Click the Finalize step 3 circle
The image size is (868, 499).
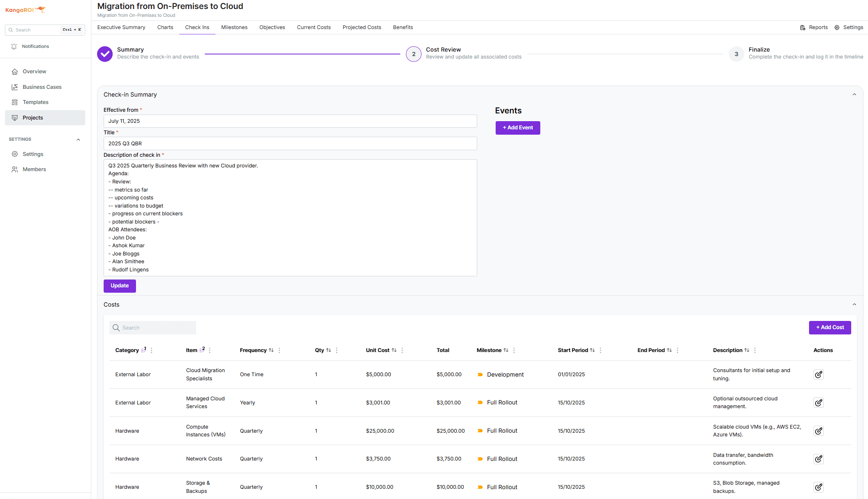(737, 54)
